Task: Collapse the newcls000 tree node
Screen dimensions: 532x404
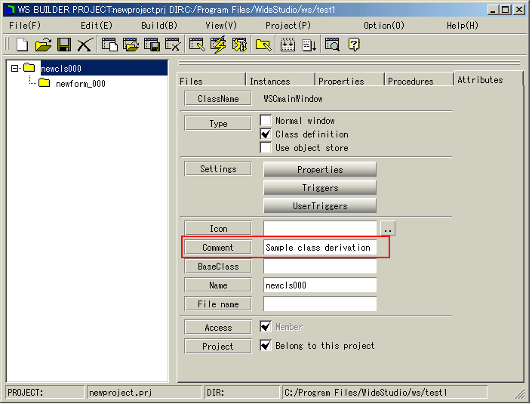Action: [14, 68]
